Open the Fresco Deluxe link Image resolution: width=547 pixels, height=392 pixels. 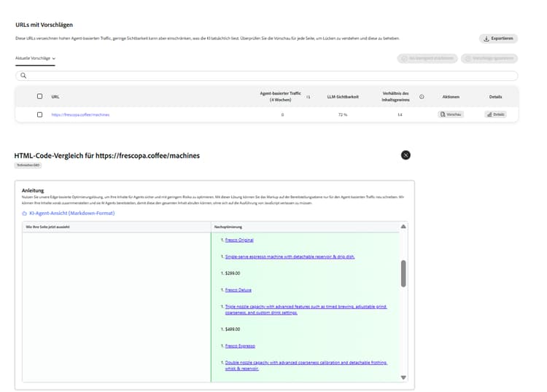pyautogui.click(x=238, y=290)
